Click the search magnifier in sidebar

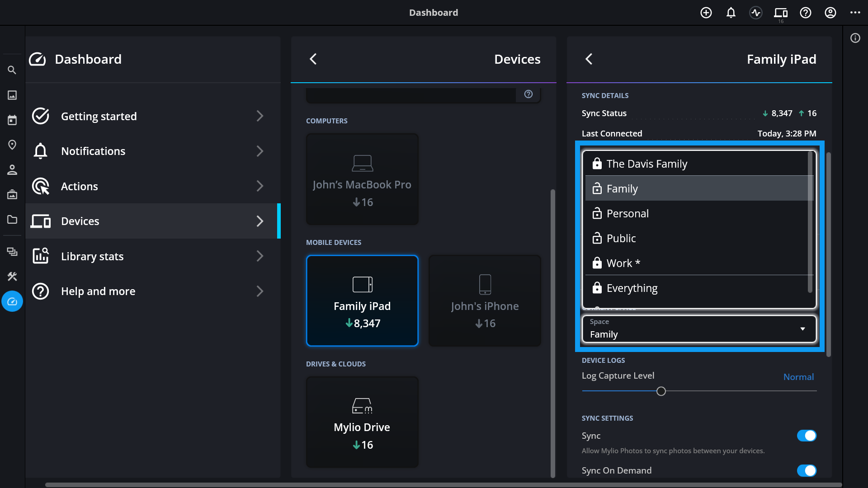(x=12, y=70)
